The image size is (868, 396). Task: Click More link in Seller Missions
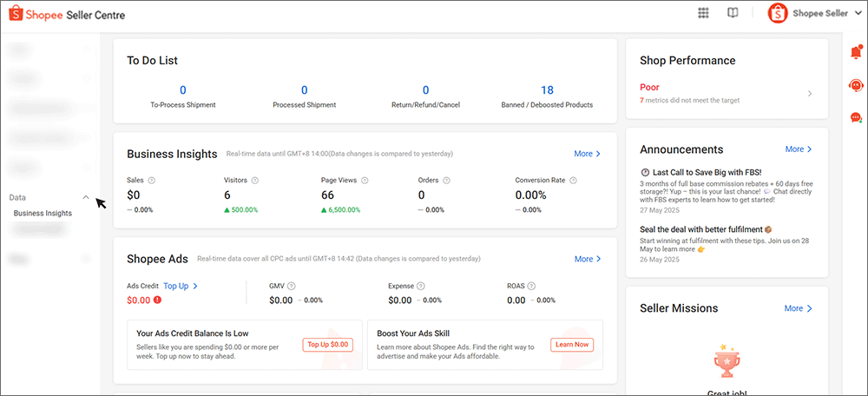799,308
